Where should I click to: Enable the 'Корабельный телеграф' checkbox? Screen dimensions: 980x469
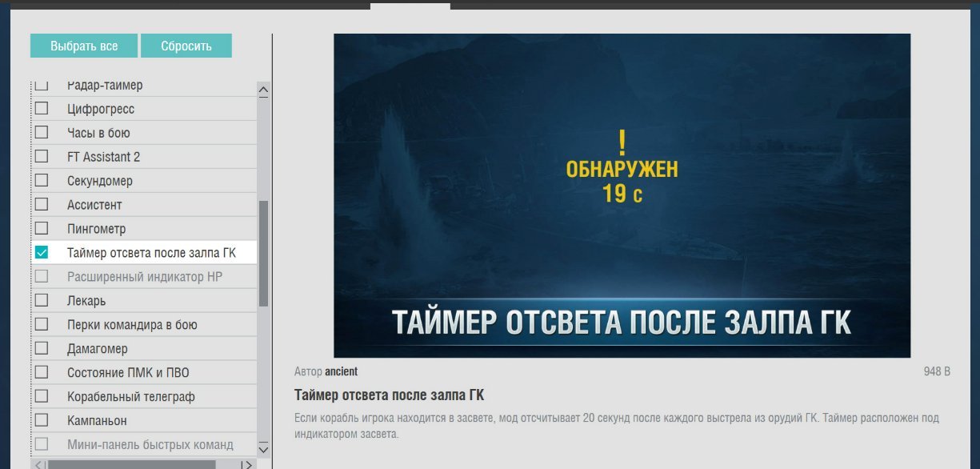pyautogui.click(x=42, y=397)
